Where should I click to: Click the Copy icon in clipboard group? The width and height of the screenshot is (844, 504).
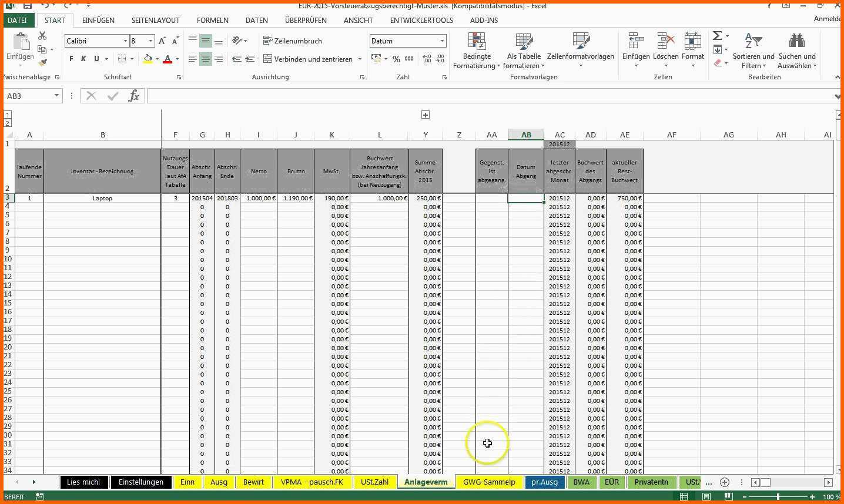(42, 49)
